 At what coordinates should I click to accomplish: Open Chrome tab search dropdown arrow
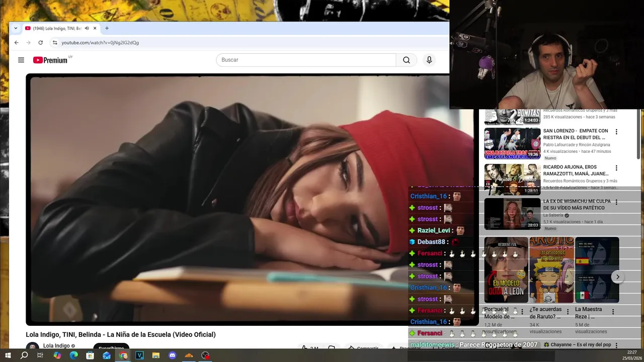[x=16, y=28]
